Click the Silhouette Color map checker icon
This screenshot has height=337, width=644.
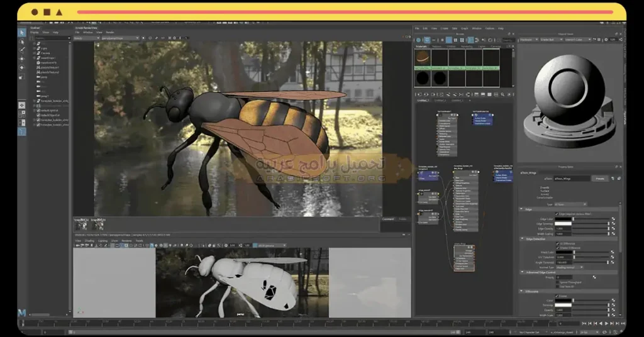click(x=613, y=301)
